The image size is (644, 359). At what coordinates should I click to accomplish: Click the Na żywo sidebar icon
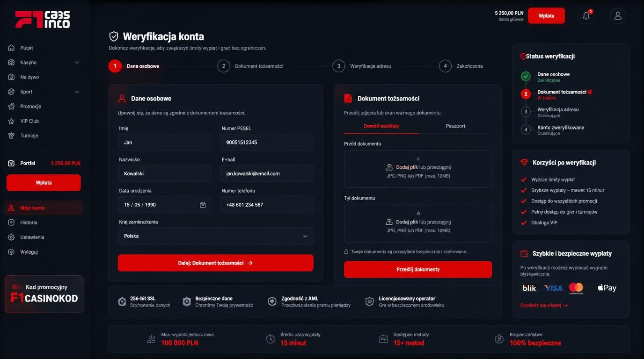11,77
